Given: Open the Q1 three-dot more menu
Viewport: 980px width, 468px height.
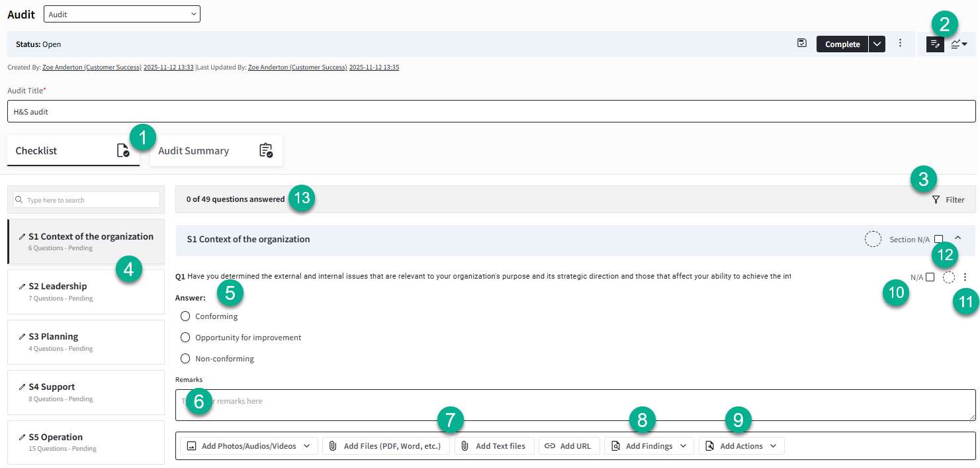Looking at the screenshot, I should [x=965, y=277].
